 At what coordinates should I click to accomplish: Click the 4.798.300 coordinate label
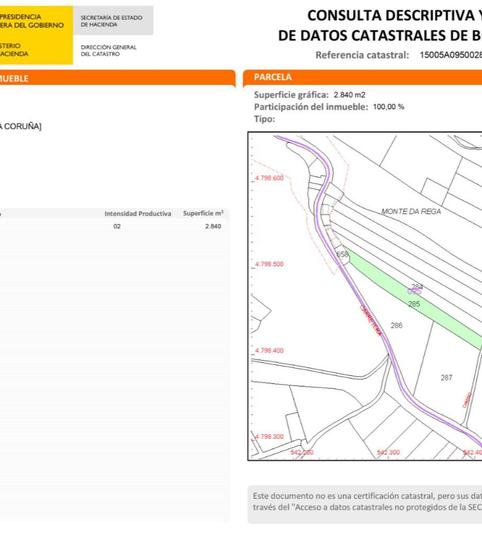269,436
